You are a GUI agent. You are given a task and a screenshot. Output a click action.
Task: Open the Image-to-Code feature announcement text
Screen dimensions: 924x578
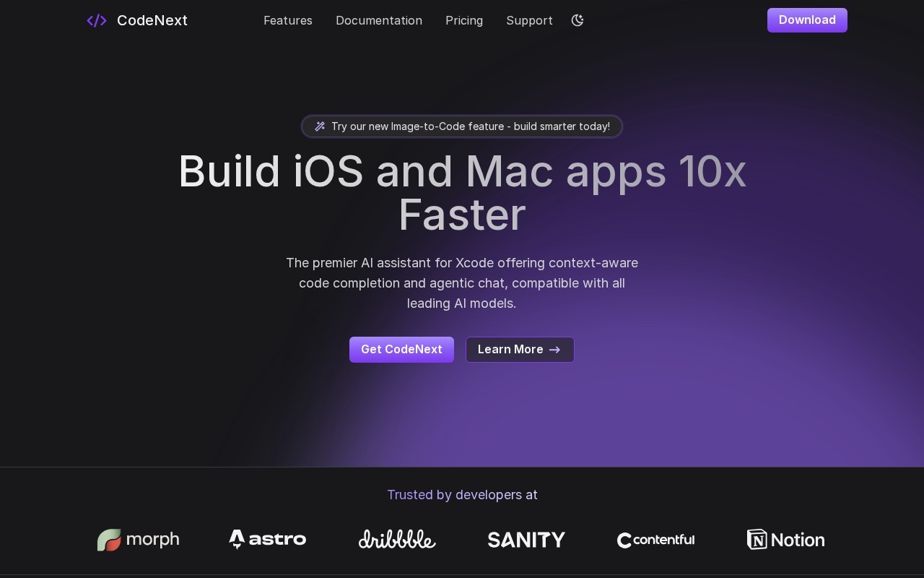471,126
